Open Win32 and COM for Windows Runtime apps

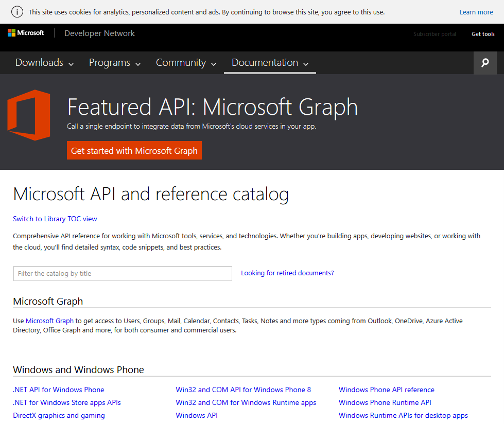click(246, 402)
